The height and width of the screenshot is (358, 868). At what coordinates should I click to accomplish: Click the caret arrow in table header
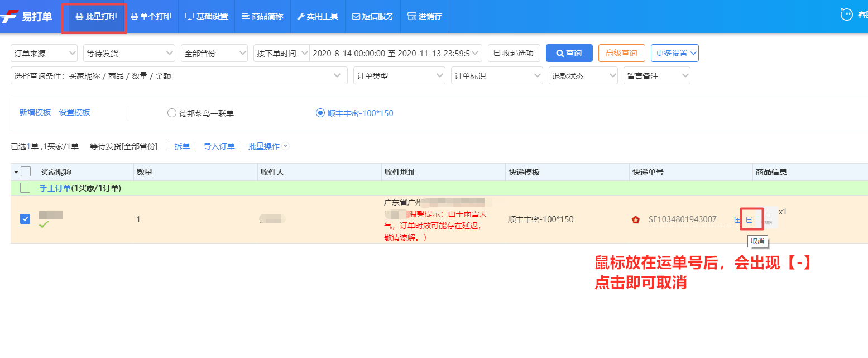tap(16, 172)
